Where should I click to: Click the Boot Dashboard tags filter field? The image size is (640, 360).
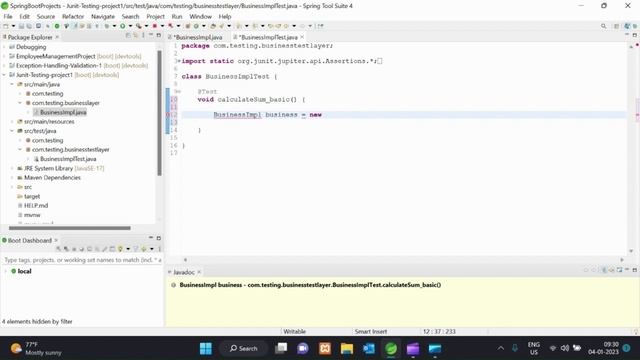[82, 260]
